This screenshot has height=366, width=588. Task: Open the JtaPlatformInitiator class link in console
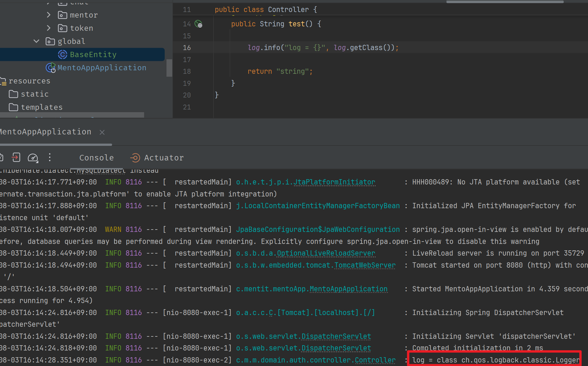334,182
